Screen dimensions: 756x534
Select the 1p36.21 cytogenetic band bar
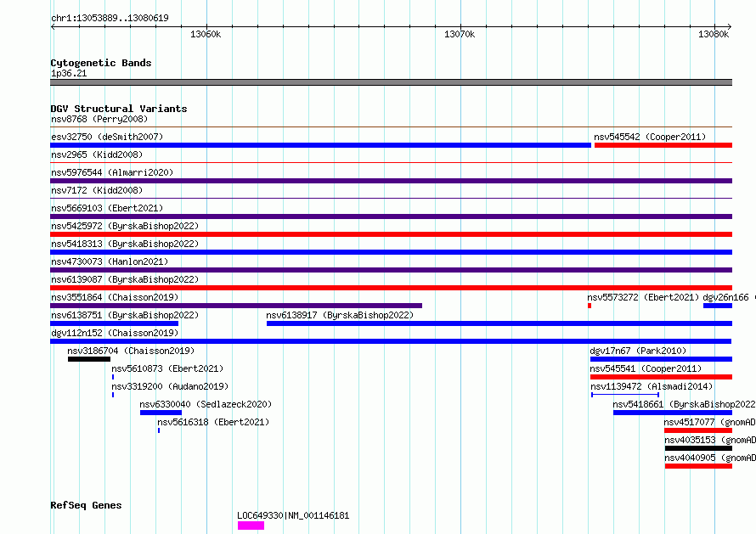[391, 82]
